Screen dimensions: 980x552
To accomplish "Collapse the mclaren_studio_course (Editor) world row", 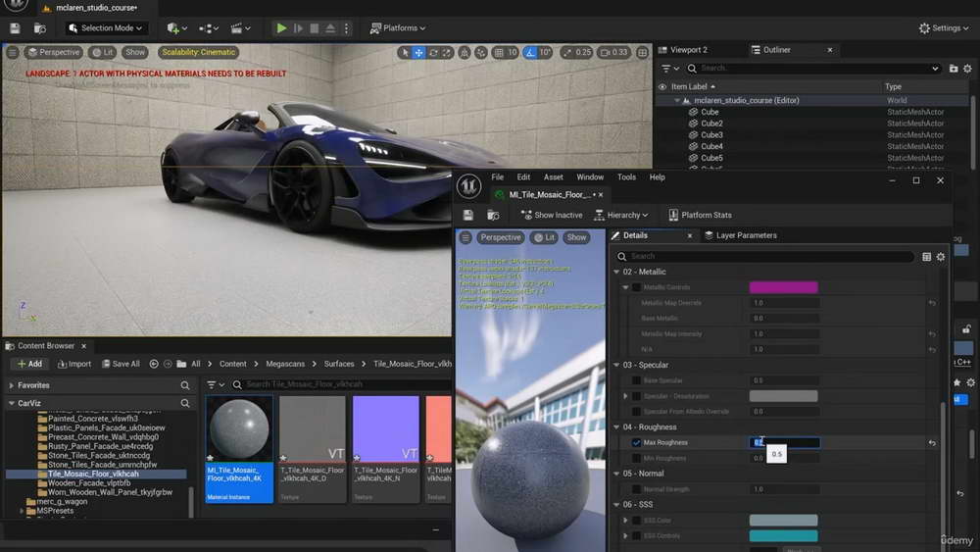I will click(x=677, y=101).
